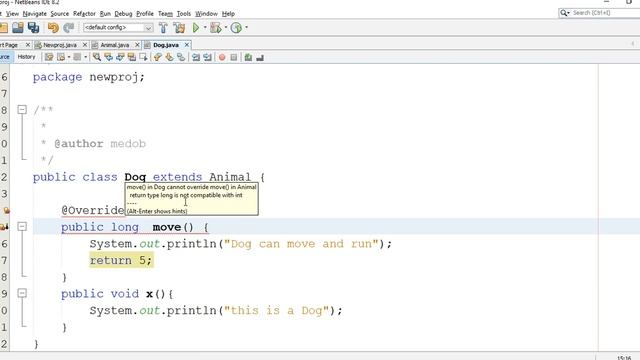Viewport: 640px width, 360px height.
Task: Click the '@Override' annotation text
Action: coord(93,210)
